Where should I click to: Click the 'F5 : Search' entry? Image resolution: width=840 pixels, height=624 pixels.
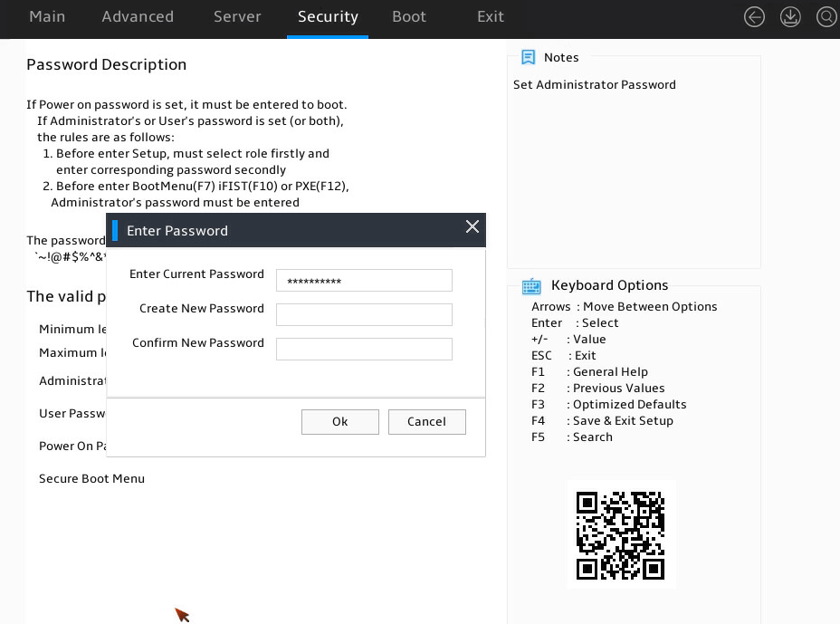point(571,437)
